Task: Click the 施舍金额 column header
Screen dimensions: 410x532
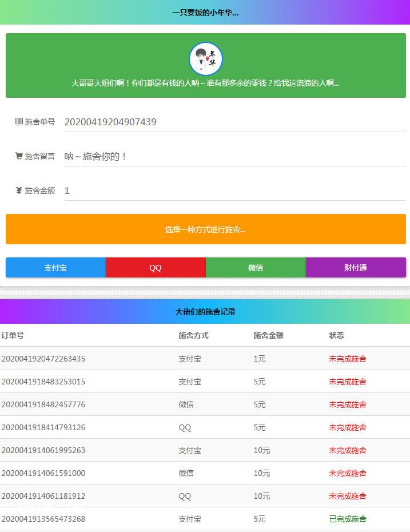Action: click(268, 335)
